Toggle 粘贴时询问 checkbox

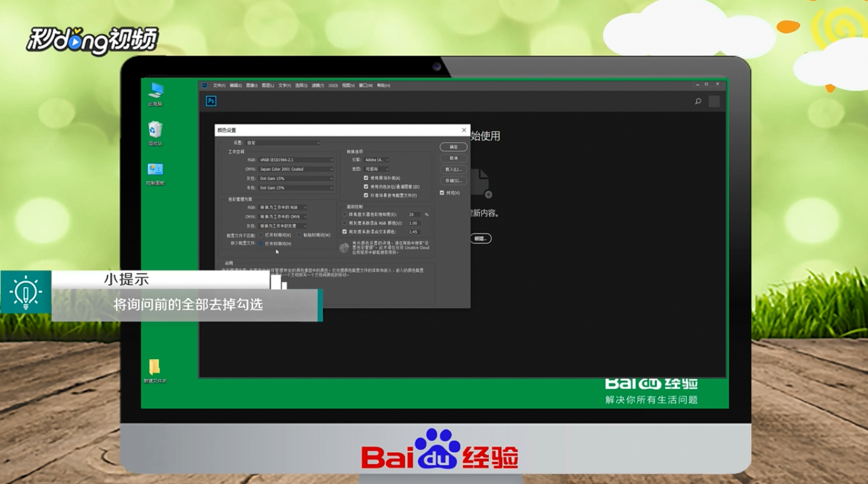(x=299, y=235)
